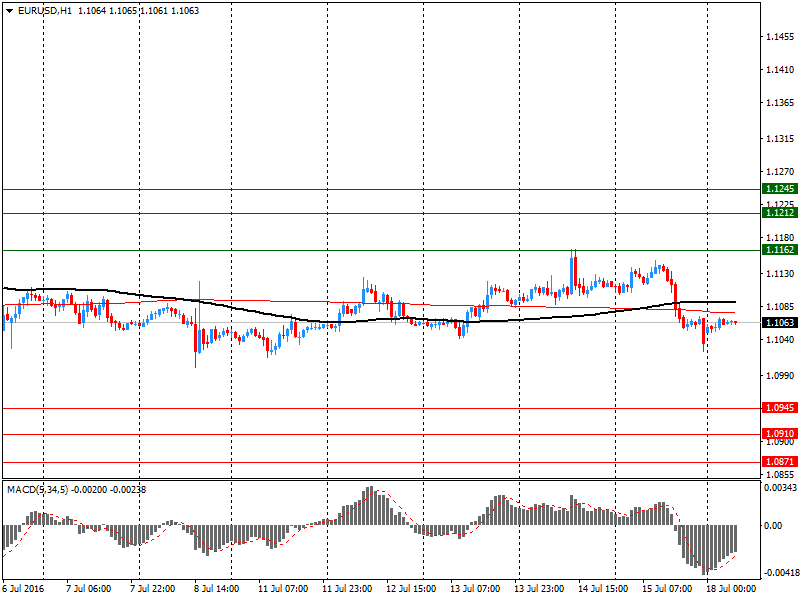Click the MACD scale value -0.00418

click(780, 573)
